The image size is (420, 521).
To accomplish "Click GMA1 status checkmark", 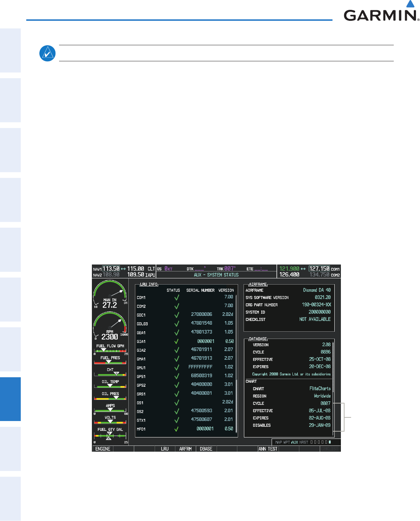I will click(x=177, y=359).
